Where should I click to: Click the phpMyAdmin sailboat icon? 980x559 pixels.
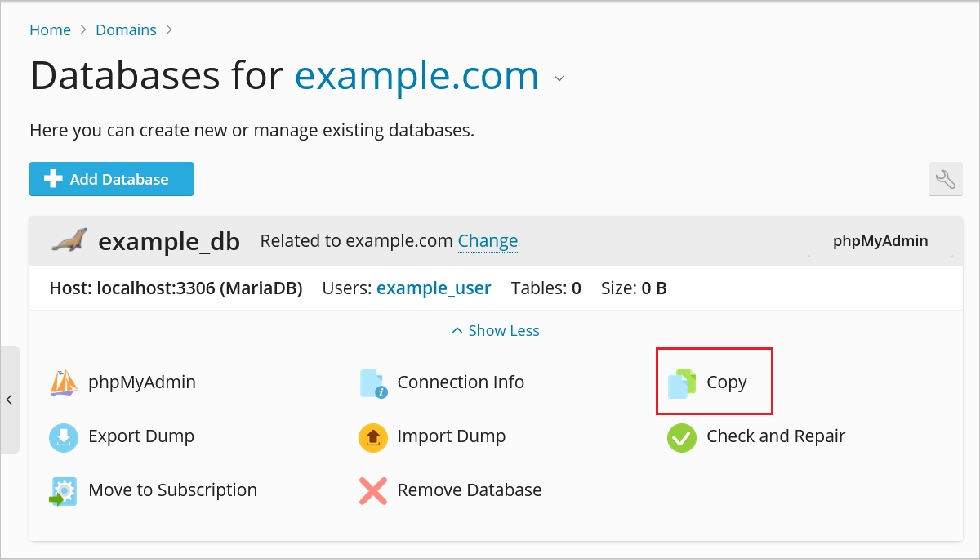coord(64,382)
